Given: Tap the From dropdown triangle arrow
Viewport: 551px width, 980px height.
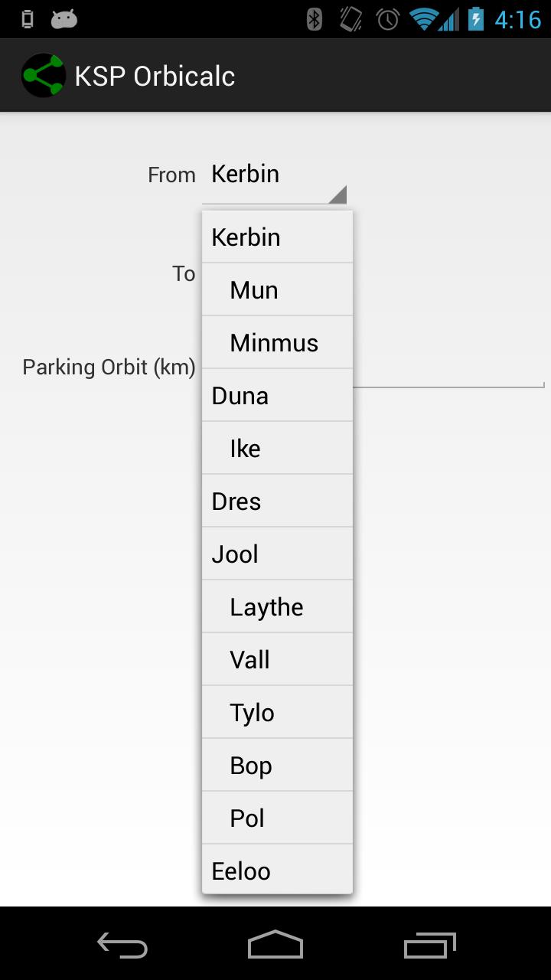Looking at the screenshot, I should click(x=337, y=194).
